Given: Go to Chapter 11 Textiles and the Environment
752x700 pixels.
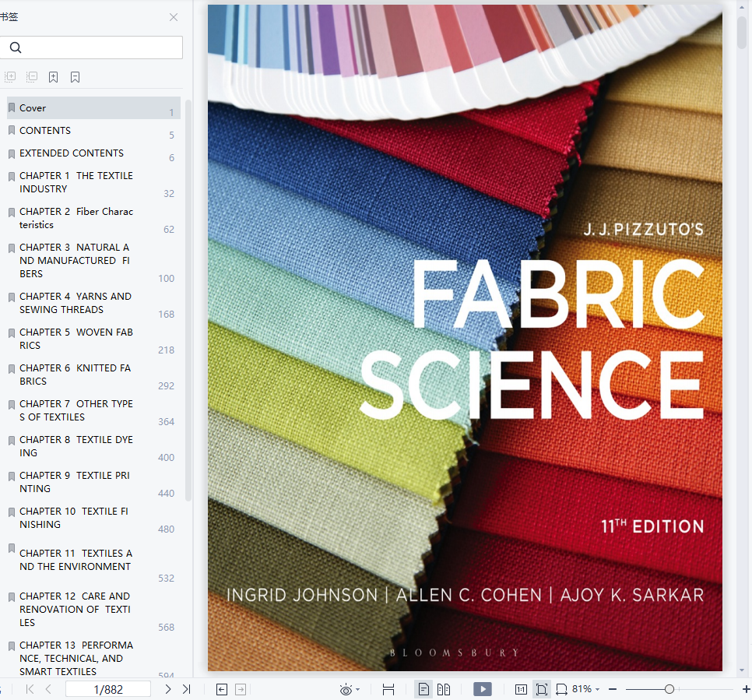Looking at the screenshot, I should coord(93,560).
